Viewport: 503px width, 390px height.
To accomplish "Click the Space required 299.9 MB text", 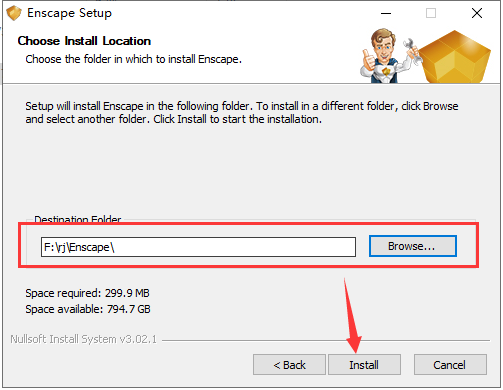I will pos(87,293).
